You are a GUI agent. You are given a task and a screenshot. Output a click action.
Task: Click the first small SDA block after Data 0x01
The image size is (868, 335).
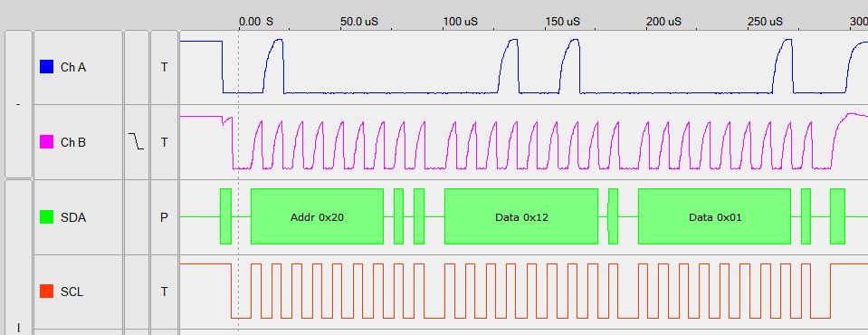(x=806, y=216)
